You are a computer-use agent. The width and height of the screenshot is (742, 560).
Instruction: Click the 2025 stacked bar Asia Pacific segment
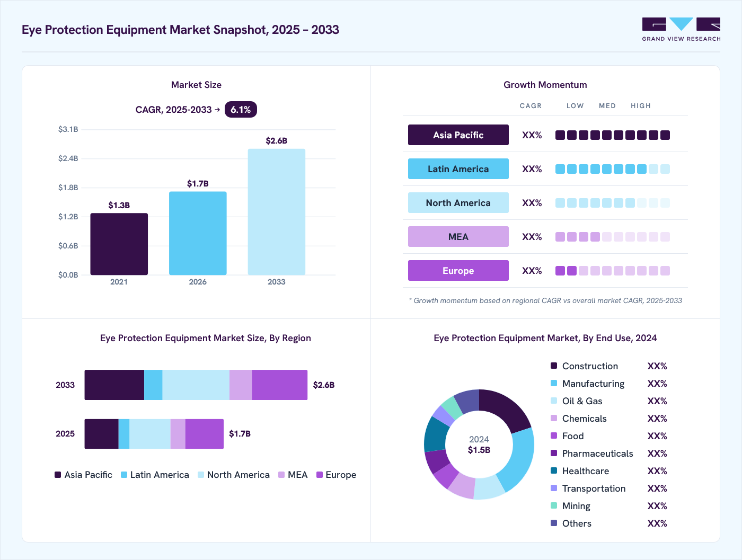(101, 434)
